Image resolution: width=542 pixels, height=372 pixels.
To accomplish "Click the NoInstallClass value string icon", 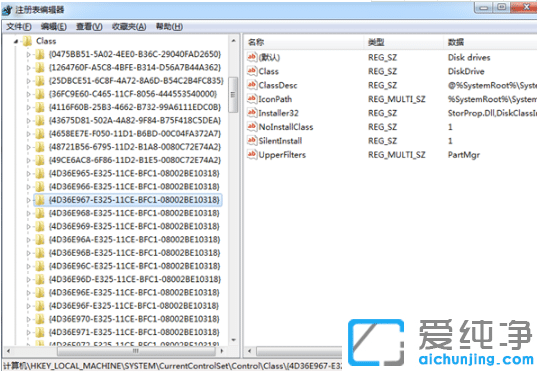I will (252, 127).
